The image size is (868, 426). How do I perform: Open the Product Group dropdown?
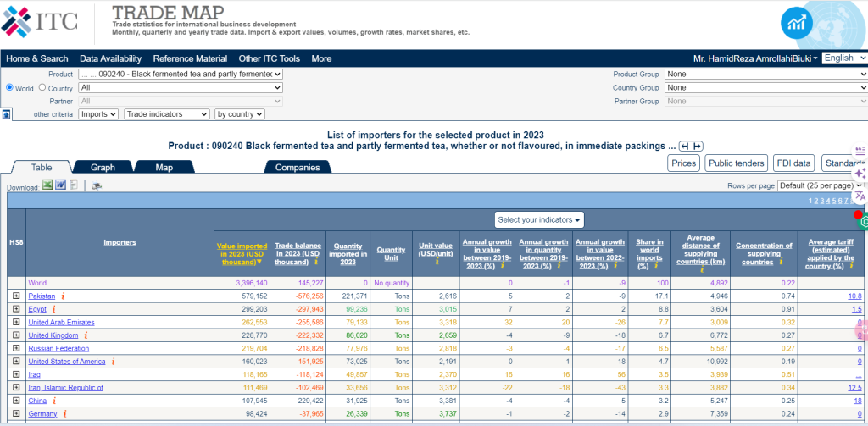(x=766, y=75)
